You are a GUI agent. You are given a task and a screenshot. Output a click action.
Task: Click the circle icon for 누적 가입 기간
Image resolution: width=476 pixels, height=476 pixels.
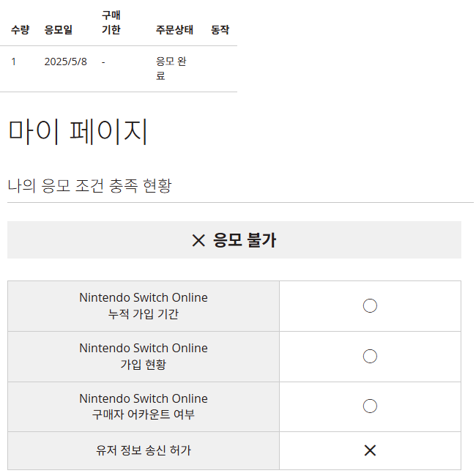point(370,305)
